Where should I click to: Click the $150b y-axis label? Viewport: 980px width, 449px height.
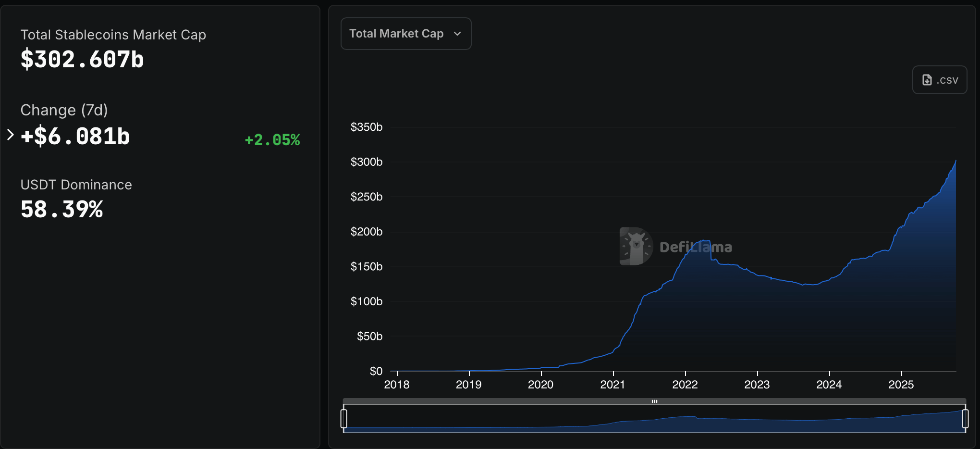[367, 266]
